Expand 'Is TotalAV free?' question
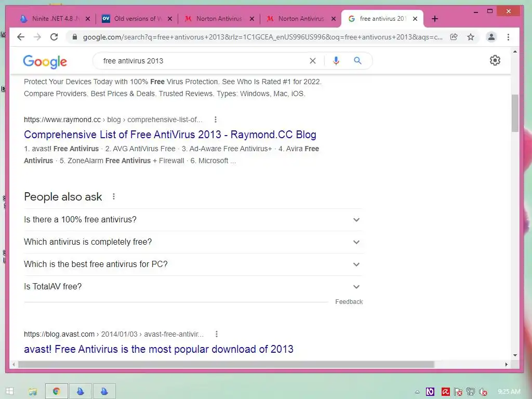The height and width of the screenshot is (399, 532). (193, 287)
